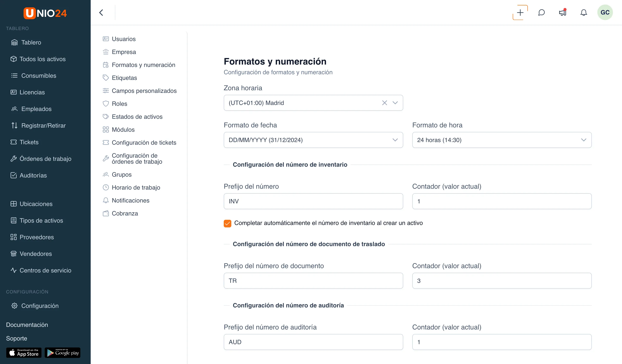Click Configuración del número de auditoría heading
Screen dimensions: 622x364
(x=288, y=305)
